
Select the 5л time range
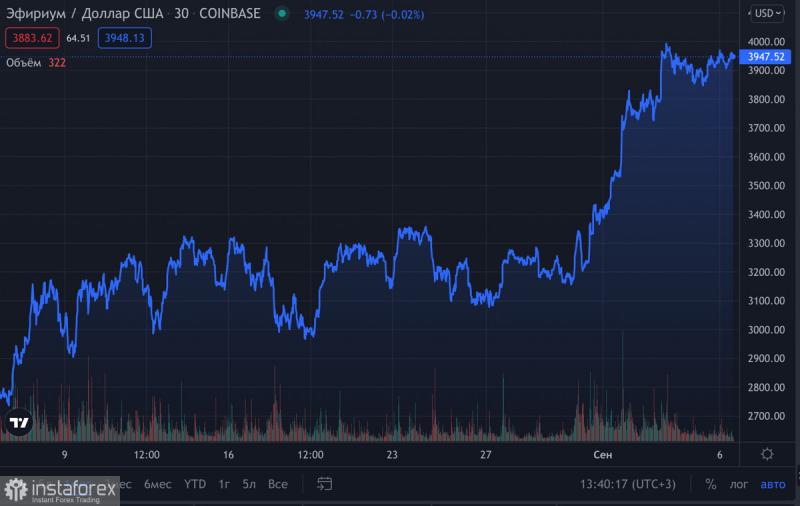tap(250, 484)
